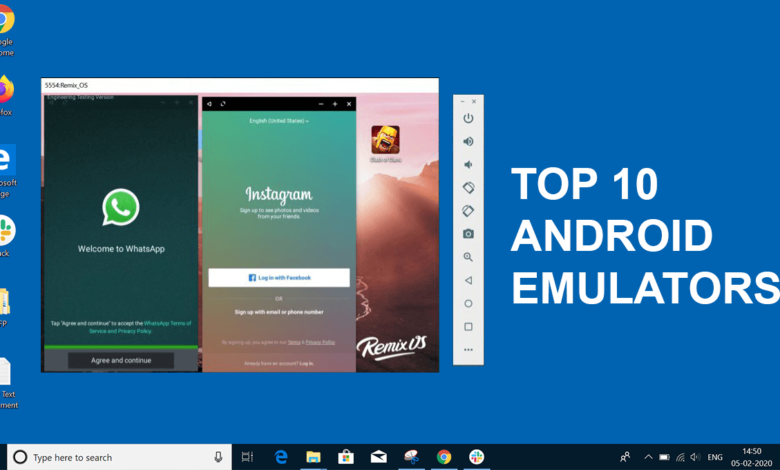Open Slack from taskbar
The width and height of the screenshot is (780, 470).
click(x=477, y=457)
